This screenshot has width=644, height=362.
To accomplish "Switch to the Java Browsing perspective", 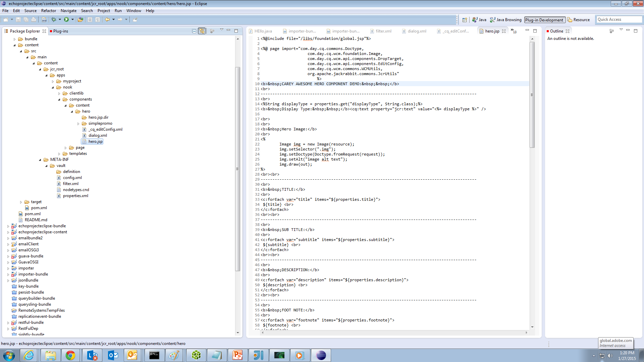I will click(506, 20).
